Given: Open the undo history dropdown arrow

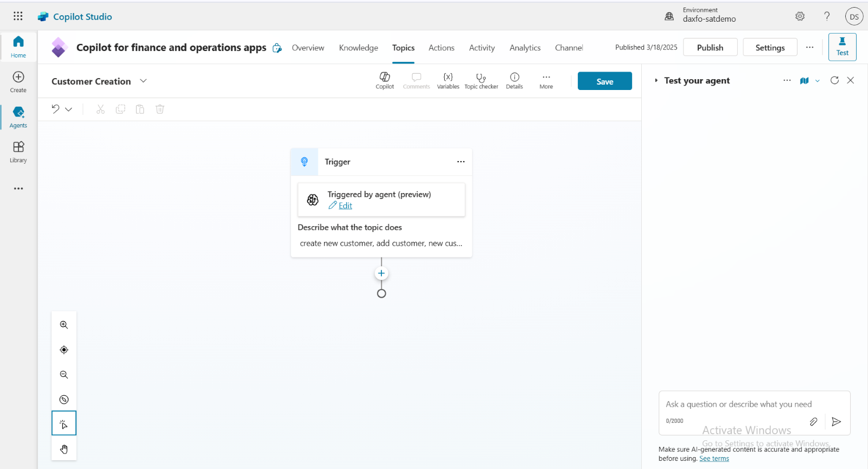Looking at the screenshot, I should (x=69, y=110).
